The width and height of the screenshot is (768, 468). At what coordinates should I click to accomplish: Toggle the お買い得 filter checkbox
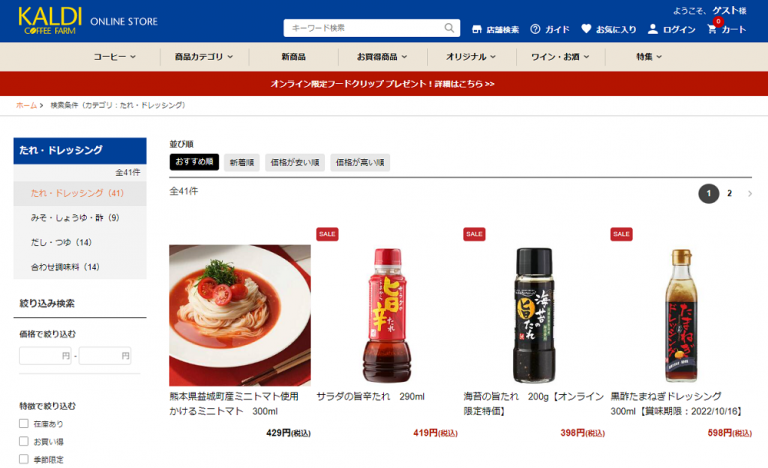click(24, 441)
